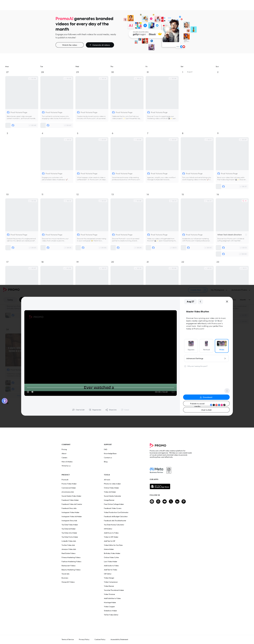Click Watch the video button
254x644 pixels.
(70, 45)
